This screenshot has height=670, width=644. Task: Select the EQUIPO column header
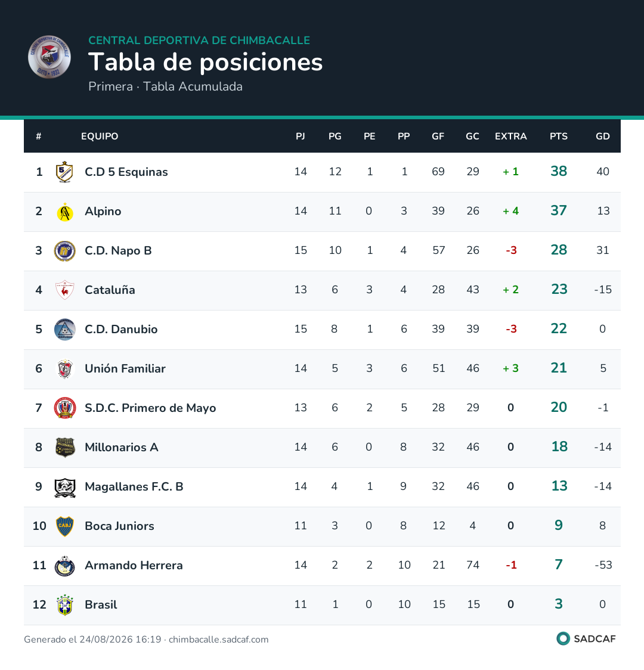pyautogui.click(x=100, y=137)
